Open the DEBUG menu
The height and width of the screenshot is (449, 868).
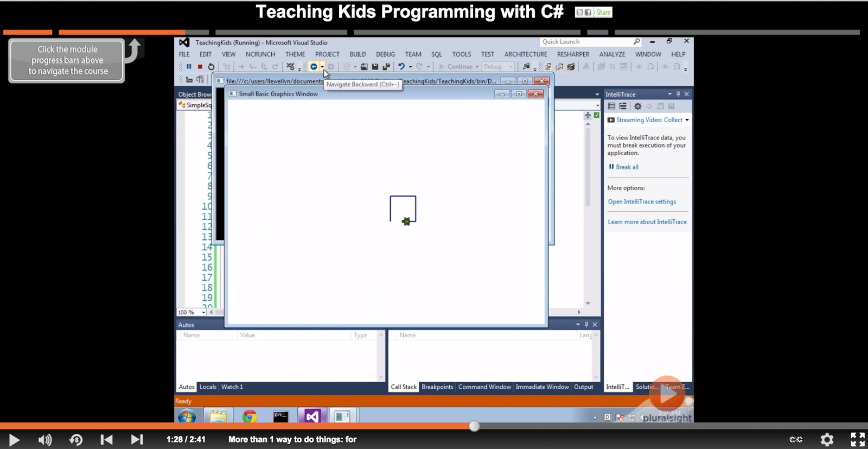[x=385, y=54]
